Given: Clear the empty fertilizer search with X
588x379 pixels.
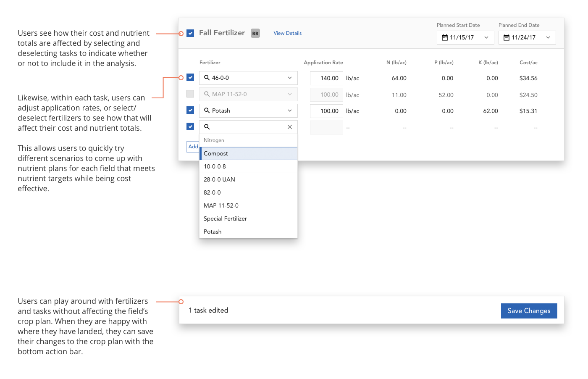Looking at the screenshot, I should (x=290, y=127).
